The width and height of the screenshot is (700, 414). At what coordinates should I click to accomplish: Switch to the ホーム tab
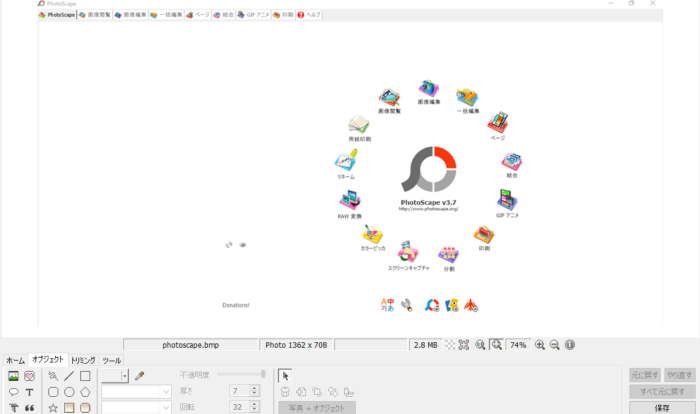pos(16,360)
